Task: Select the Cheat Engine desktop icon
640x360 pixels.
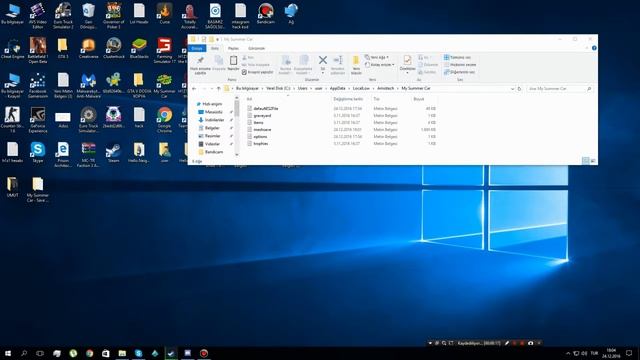Action: pyautogui.click(x=12, y=49)
